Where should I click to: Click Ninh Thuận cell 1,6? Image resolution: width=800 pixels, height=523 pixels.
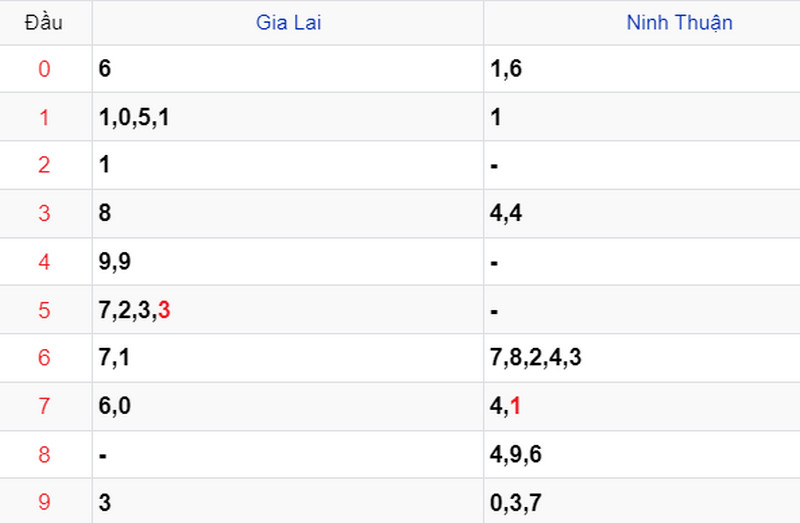tap(506, 69)
